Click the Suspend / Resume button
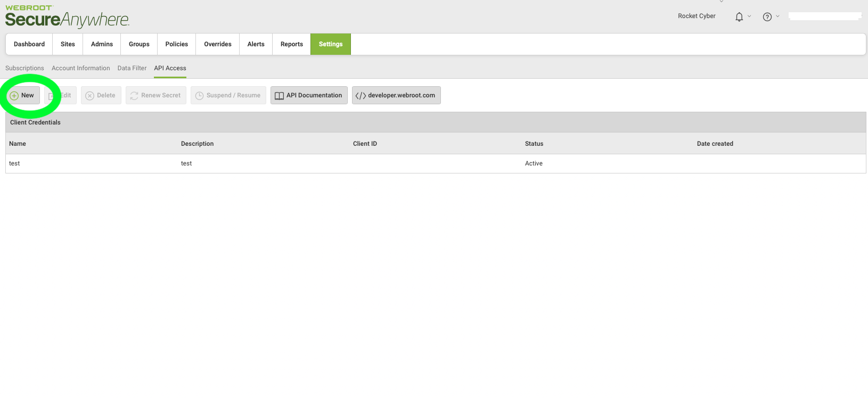The height and width of the screenshot is (398, 868). pos(228,95)
